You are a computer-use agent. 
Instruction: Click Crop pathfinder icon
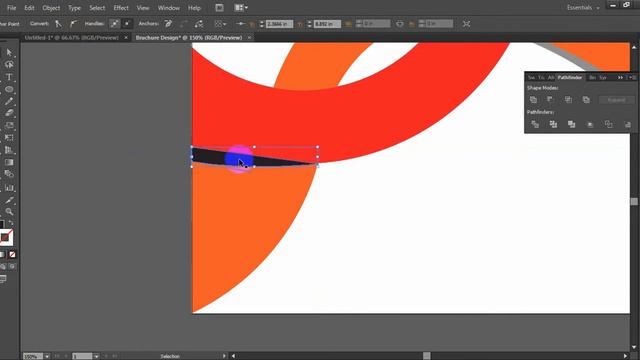(x=590, y=124)
